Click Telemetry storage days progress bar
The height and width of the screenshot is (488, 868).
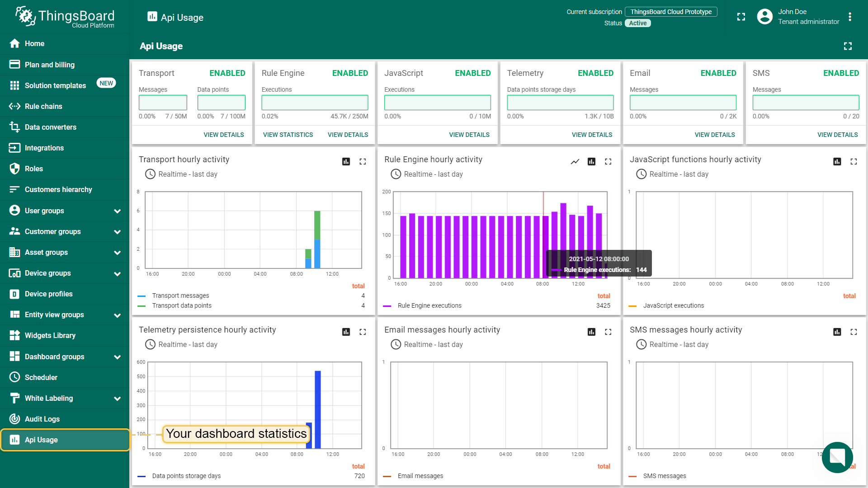(x=560, y=103)
